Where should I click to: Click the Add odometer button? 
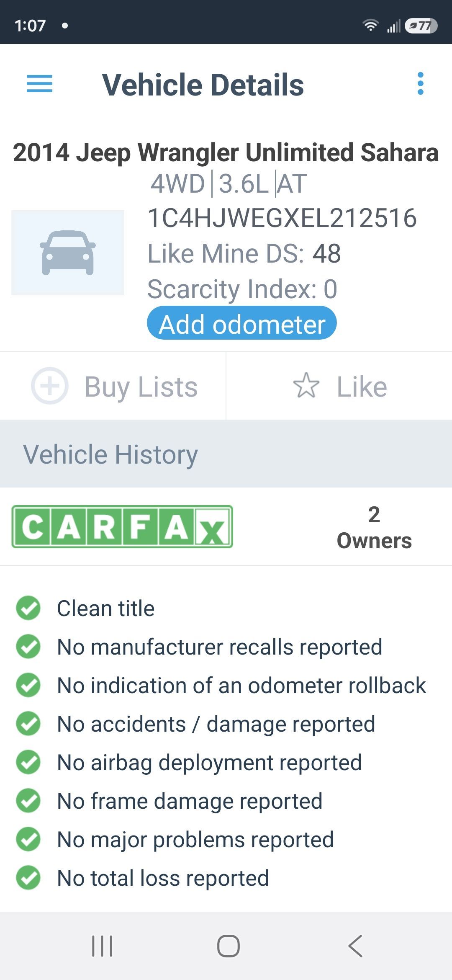(x=242, y=323)
